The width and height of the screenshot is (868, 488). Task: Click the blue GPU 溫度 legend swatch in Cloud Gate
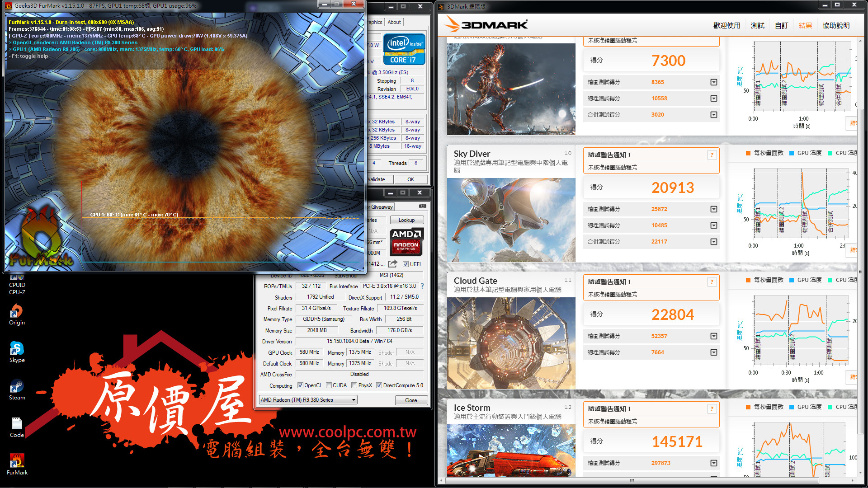pyautogui.click(x=792, y=280)
